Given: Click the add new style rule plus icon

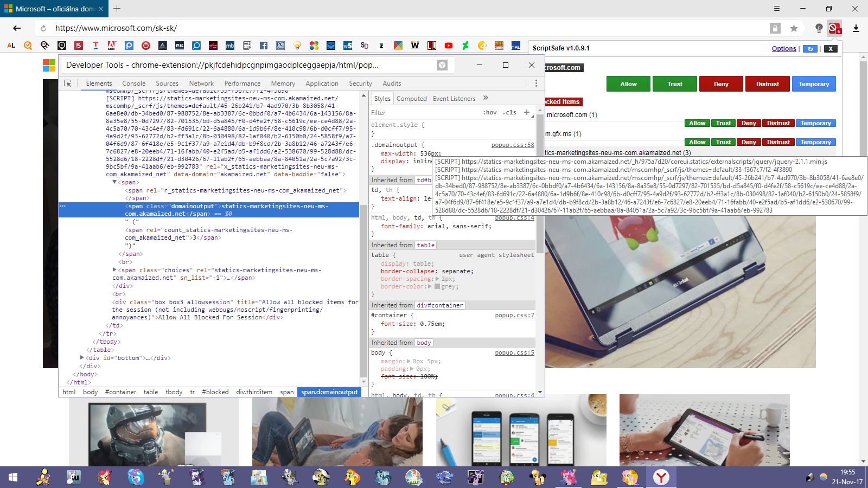Looking at the screenshot, I should coord(526,112).
